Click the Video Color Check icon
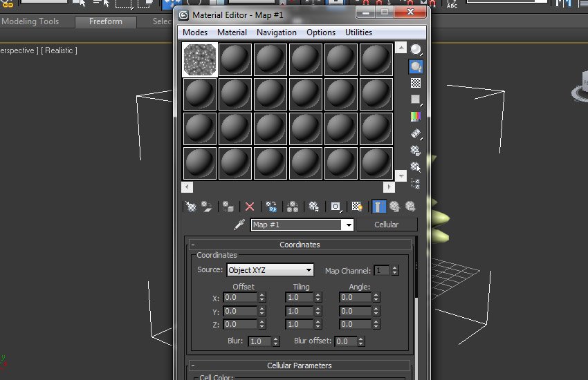 415,117
